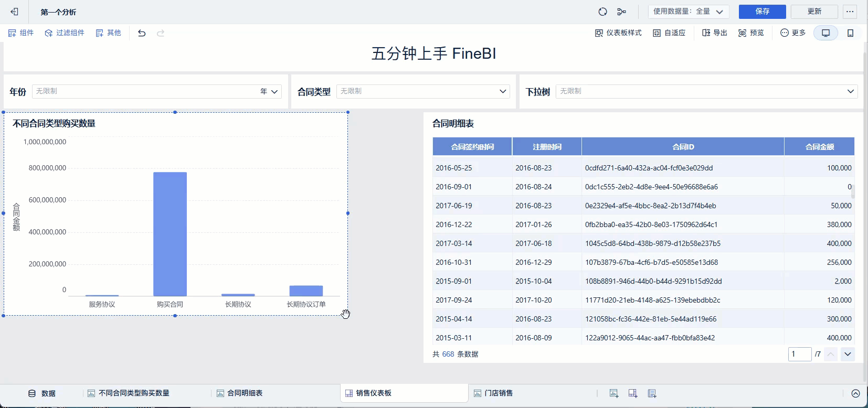Go to previous table page arrow
Viewport: 868px width, 408px height.
(831, 354)
